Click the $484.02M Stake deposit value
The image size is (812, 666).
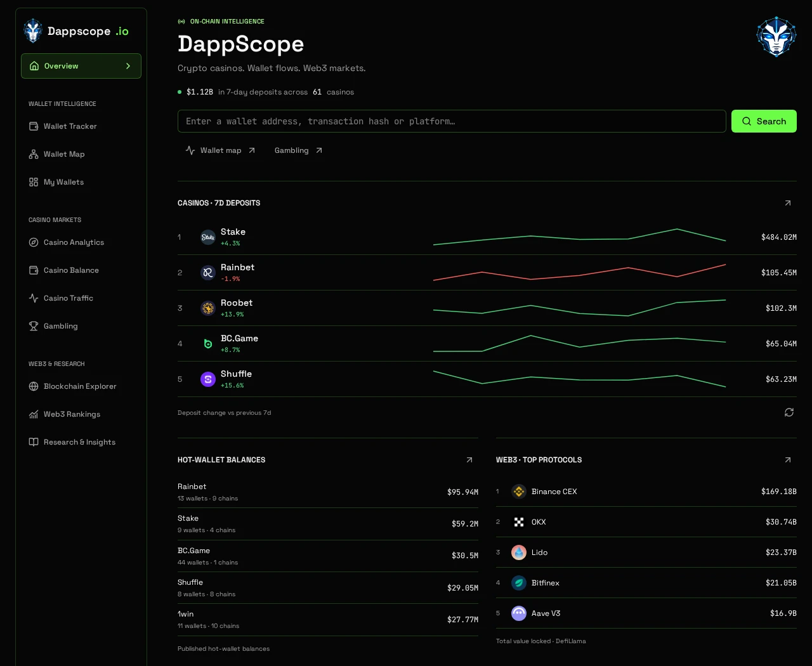point(779,237)
